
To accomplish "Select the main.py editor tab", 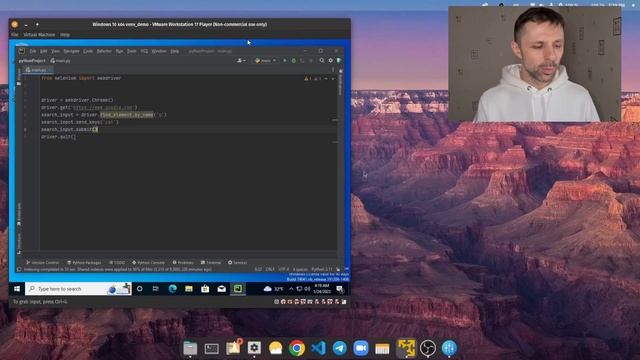I will pos(37,70).
